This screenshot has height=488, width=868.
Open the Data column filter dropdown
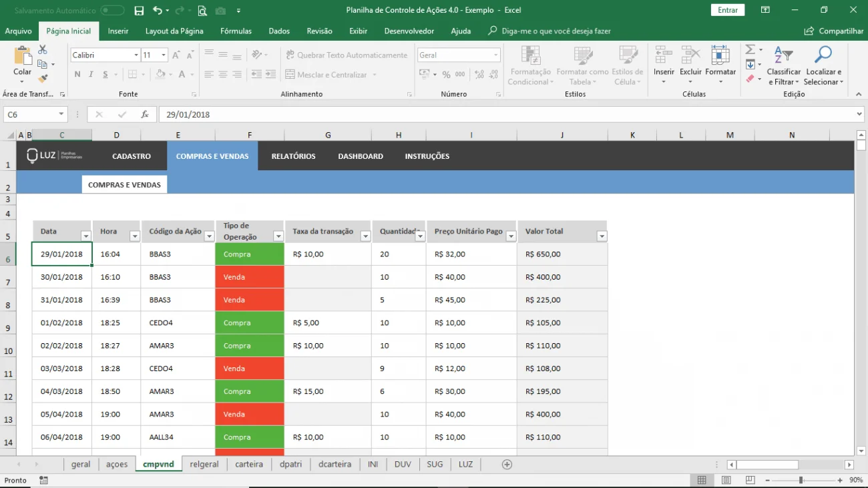point(85,236)
